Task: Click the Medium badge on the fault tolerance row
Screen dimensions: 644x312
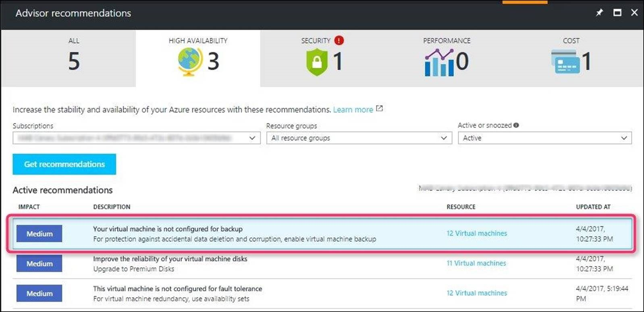Action: click(x=39, y=293)
